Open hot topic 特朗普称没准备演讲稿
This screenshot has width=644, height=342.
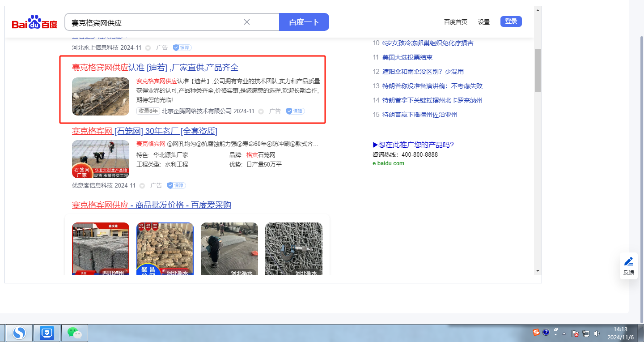432,86
